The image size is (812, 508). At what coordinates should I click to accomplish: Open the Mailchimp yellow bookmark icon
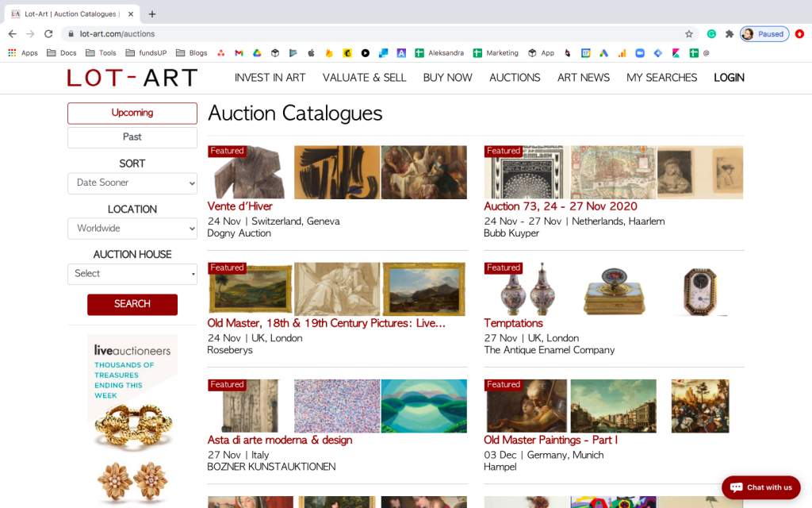347,53
